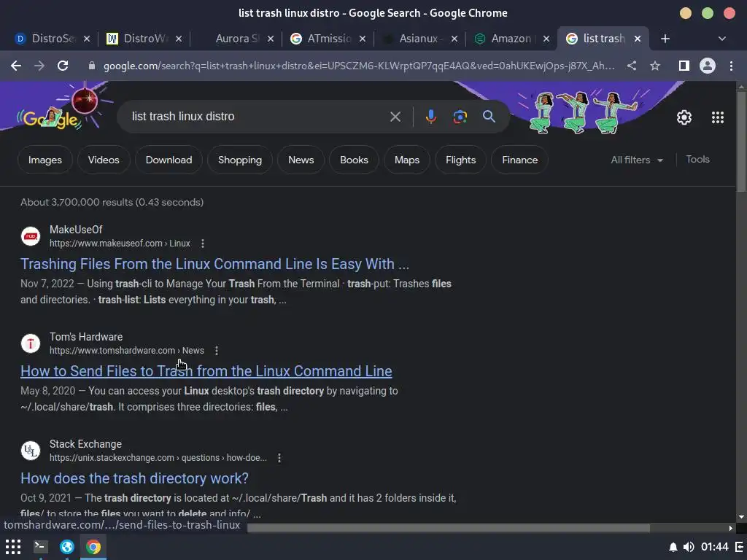Open 'How does the trash directory work?' result

[x=134, y=478]
